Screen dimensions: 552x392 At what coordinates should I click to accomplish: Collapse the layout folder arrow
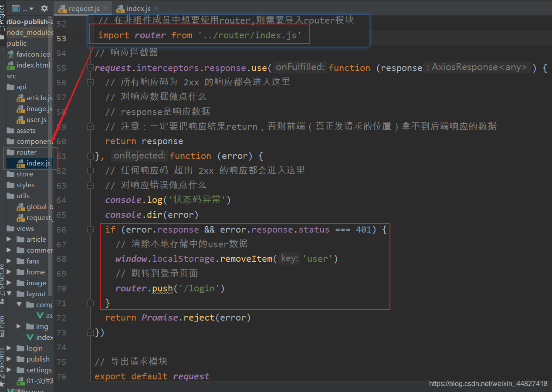click(9, 294)
